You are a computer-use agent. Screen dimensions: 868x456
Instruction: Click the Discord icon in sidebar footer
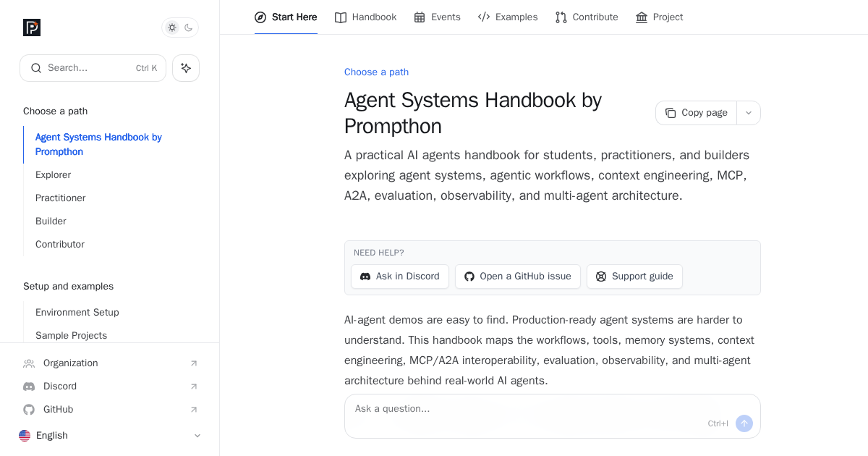click(x=29, y=387)
